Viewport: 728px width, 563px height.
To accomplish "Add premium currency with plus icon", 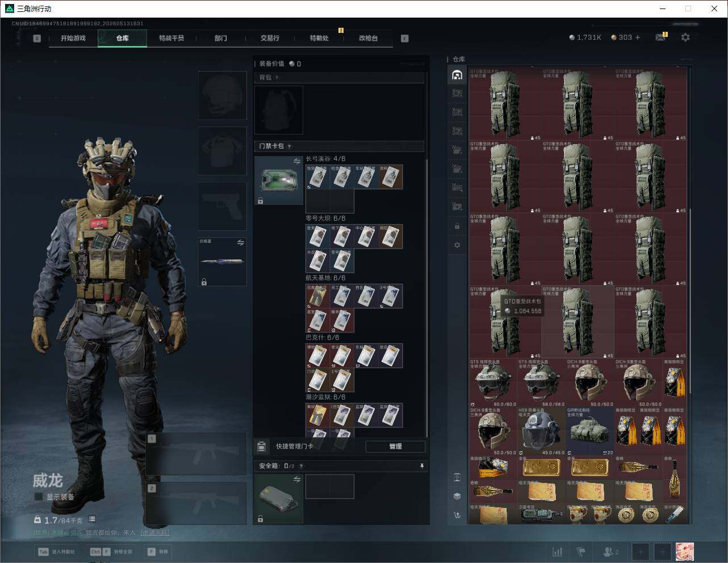I will click(638, 37).
